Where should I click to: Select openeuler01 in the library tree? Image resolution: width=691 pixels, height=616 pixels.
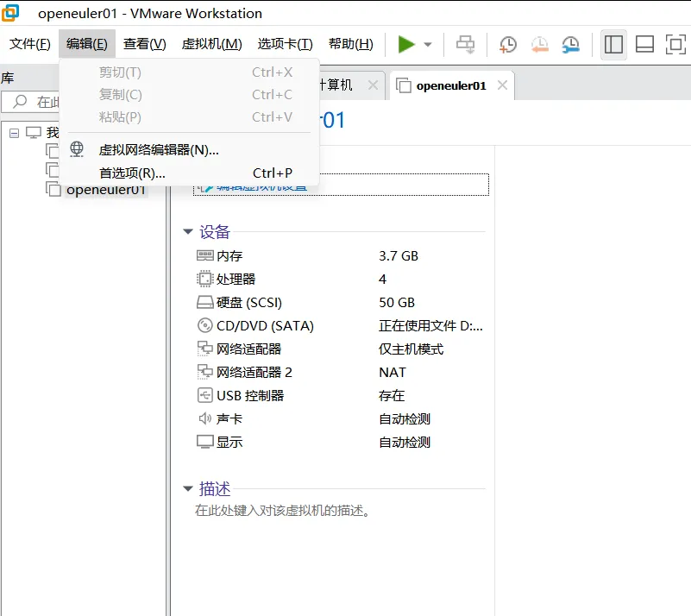point(106,190)
